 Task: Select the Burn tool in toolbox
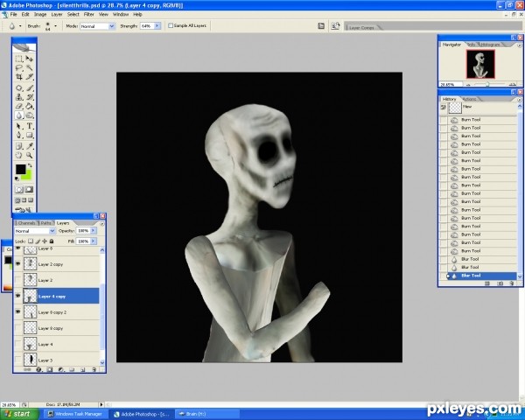(30, 115)
